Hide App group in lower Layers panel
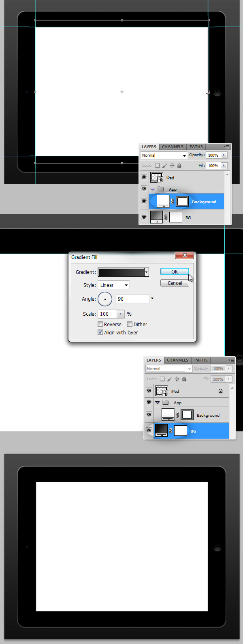243x644 pixels. pos(149,402)
